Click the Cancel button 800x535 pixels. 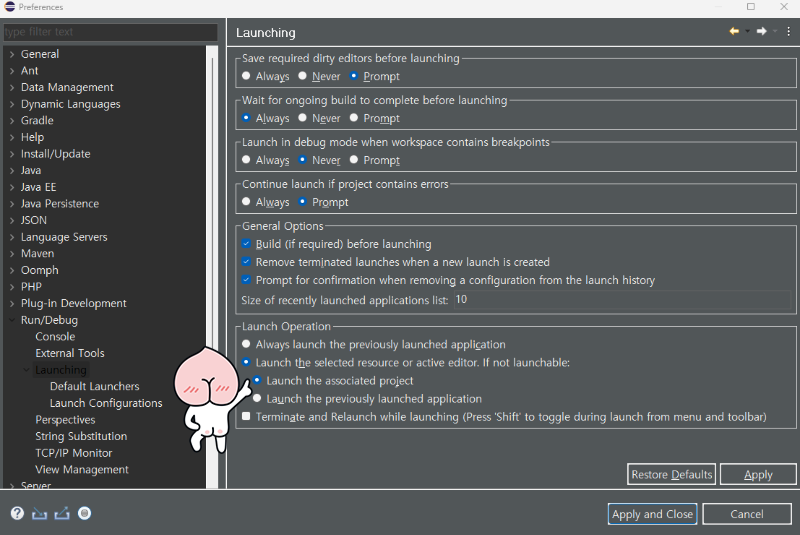coord(747,514)
